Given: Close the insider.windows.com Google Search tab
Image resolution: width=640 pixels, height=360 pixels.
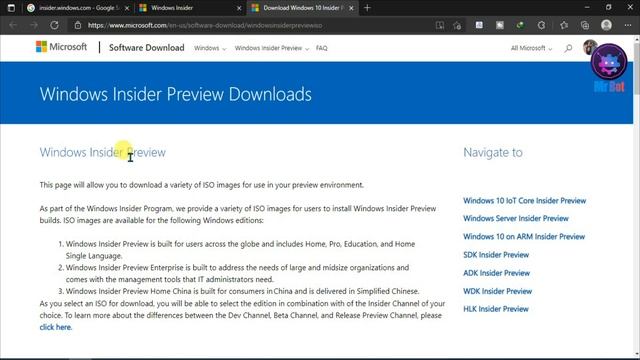Looking at the screenshot, I should pyautogui.click(x=127, y=8).
